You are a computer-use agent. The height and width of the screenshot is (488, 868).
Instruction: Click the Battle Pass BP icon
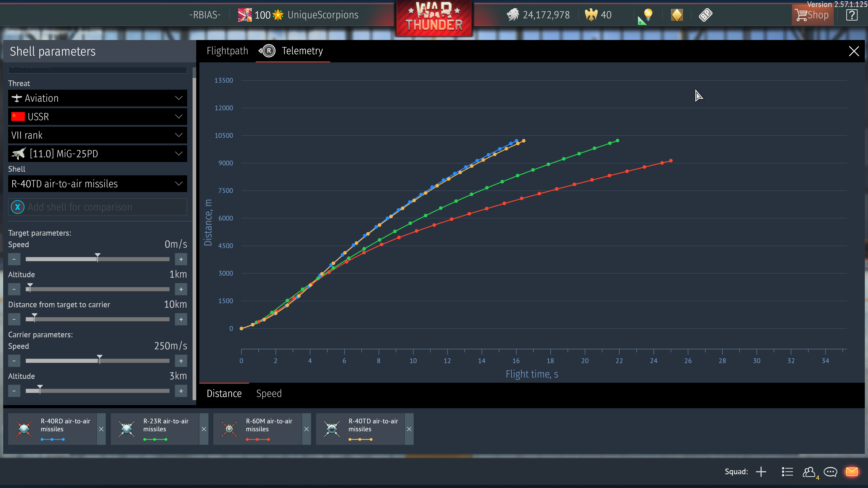tap(705, 15)
